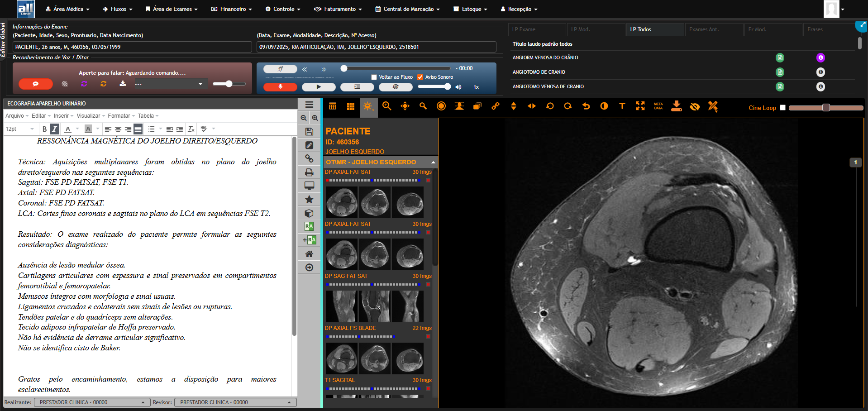Open the image METADATA viewer
Screen dimensions: 868x411
coord(658,107)
